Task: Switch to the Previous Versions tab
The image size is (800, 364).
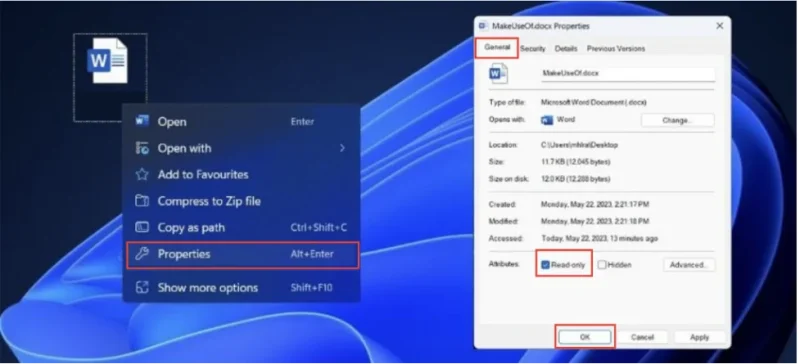Action: [x=616, y=48]
